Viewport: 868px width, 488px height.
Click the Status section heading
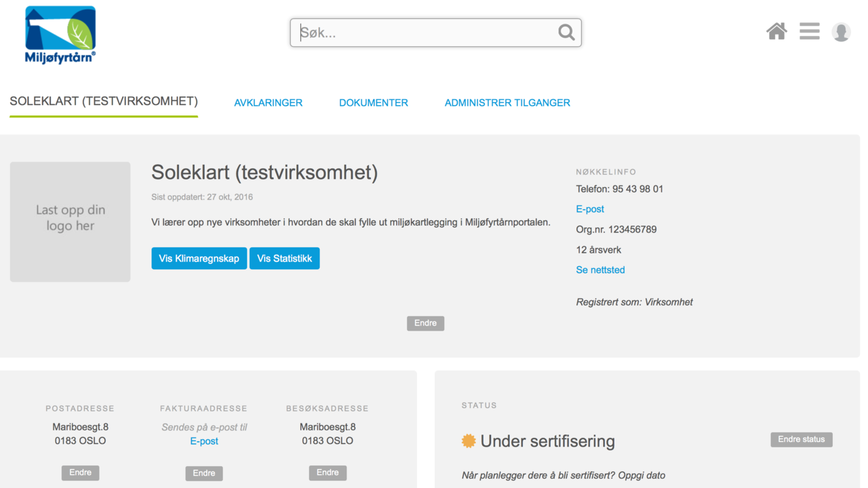tap(479, 405)
